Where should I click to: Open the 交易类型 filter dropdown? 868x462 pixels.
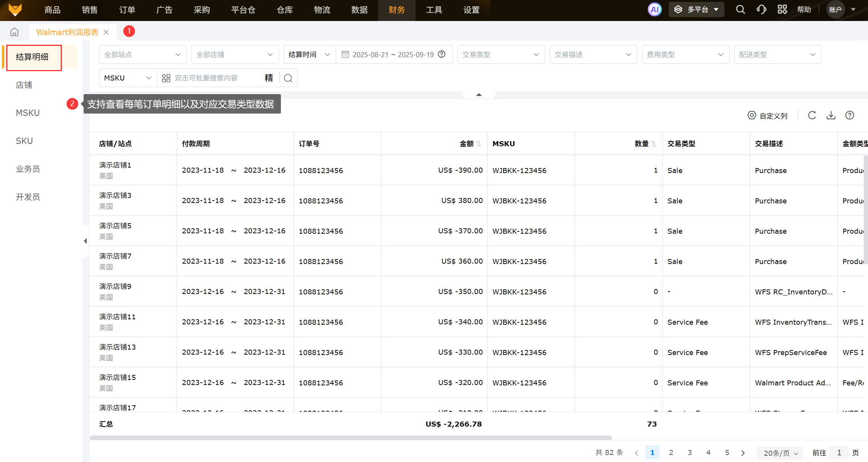(x=501, y=55)
